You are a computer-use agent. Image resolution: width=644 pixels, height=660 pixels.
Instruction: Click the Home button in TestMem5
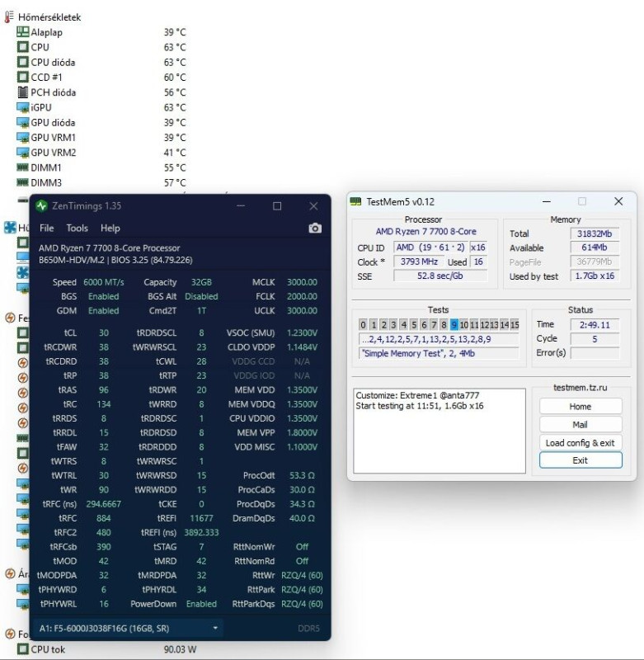coord(581,407)
